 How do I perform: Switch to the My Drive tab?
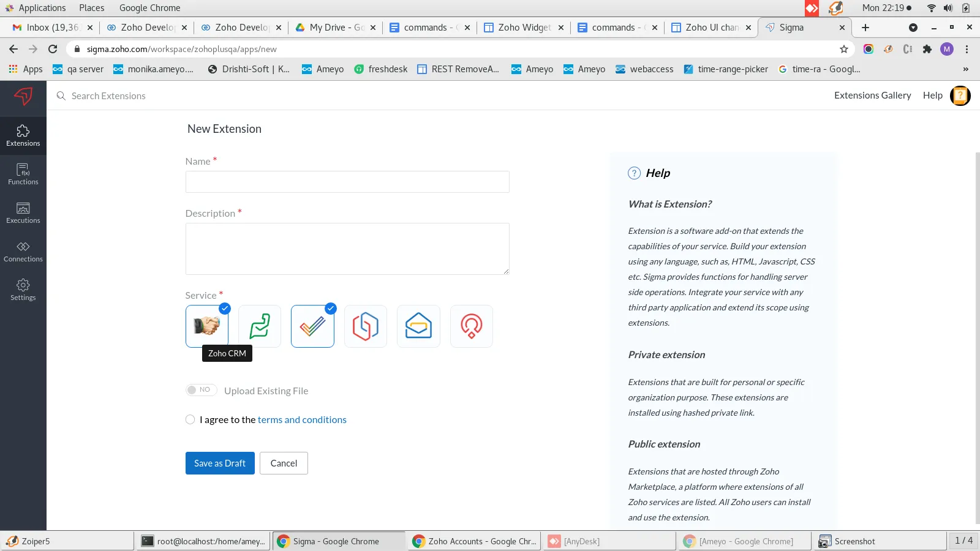335,28
